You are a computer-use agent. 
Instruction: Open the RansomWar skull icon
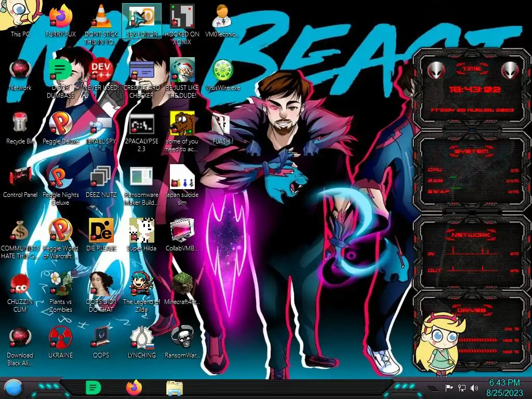pyautogui.click(x=182, y=342)
